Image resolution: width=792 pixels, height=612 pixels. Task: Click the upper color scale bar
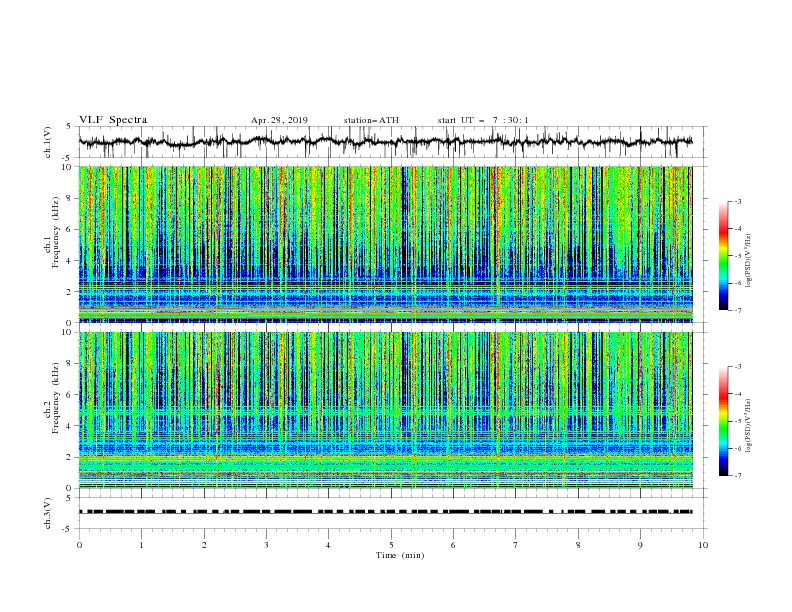pyautogui.click(x=724, y=256)
